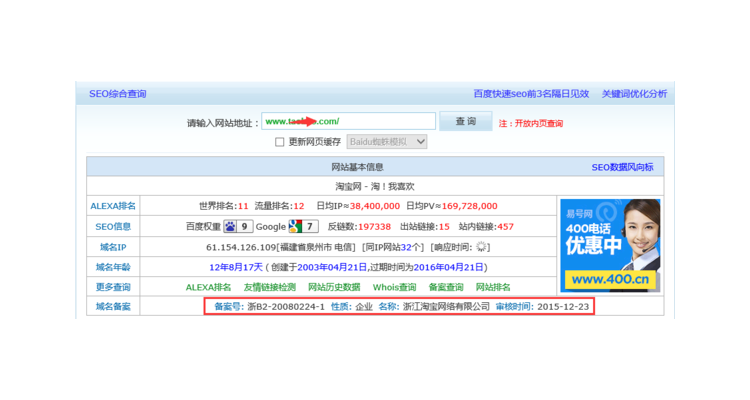Click daily PV value 169,728,000
The image size is (750, 400).
point(469,206)
